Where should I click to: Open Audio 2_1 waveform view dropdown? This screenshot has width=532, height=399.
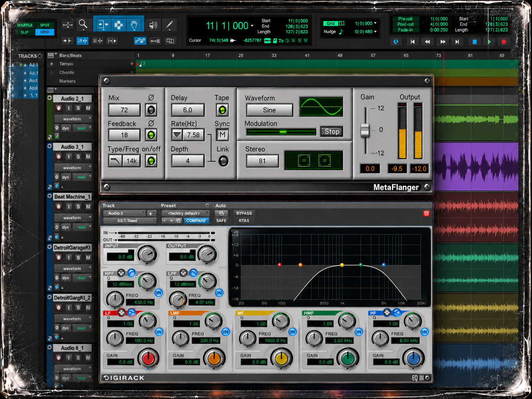(73, 119)
